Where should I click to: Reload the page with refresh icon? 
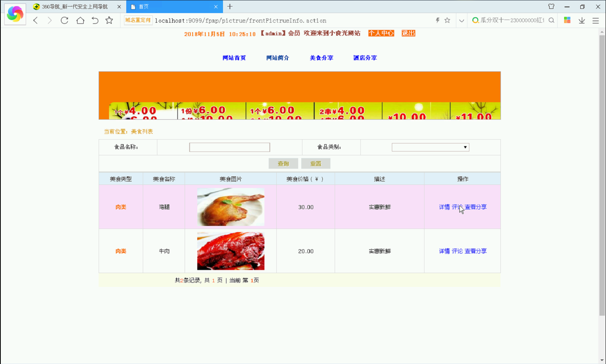[64, 20]
